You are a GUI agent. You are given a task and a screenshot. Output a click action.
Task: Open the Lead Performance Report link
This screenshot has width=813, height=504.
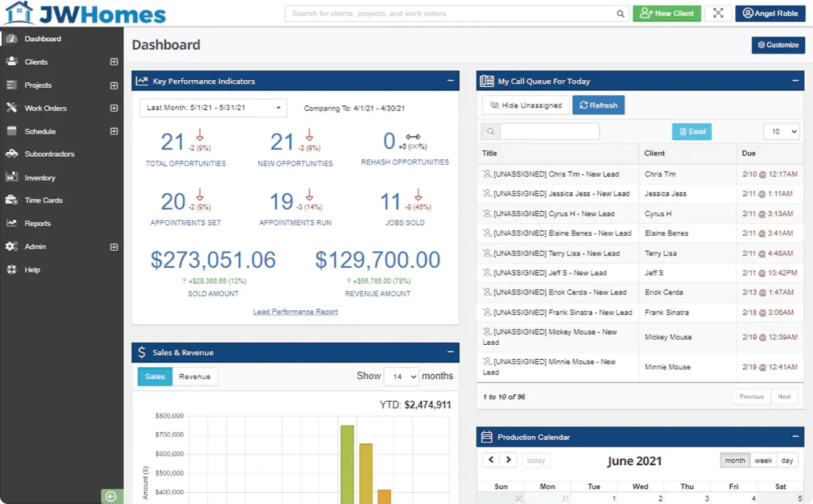(295, 312)
